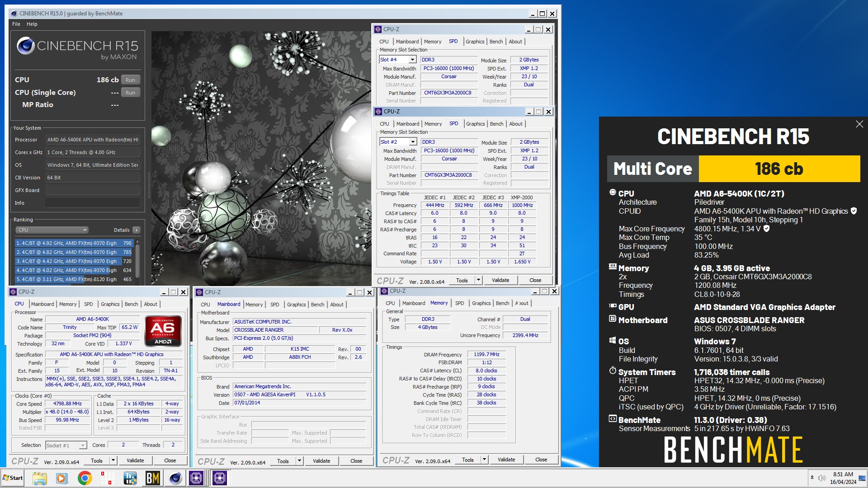Click the Motherboard icon in BenchMate panel
This screenshot has height=488, width=868.
(613, 319)
